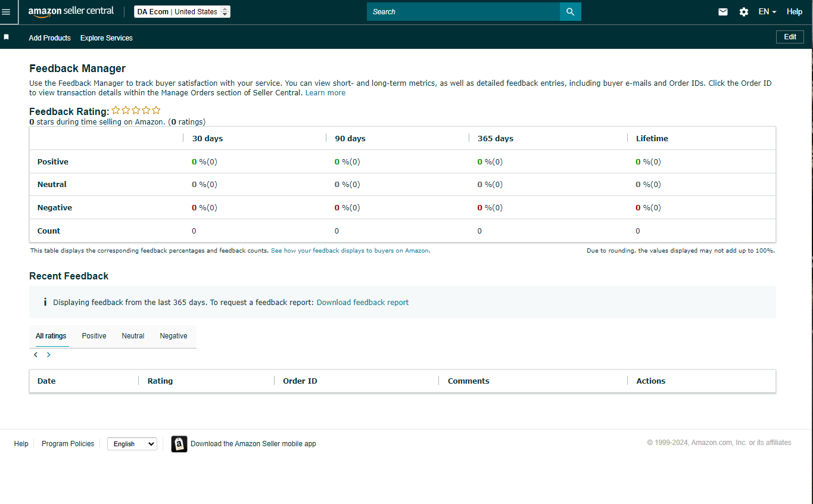813x504 pixels.
Task: Click the Neutral row label in metrics table
Action: (52, 184)
